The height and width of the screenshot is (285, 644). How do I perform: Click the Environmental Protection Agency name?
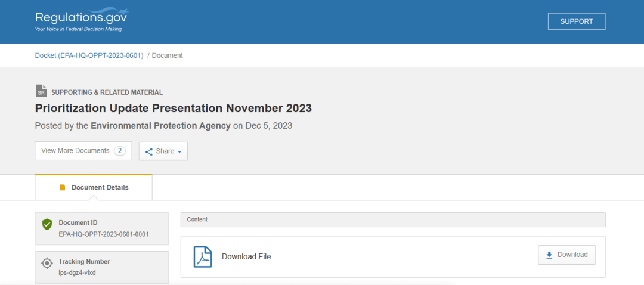click(160, 126)
